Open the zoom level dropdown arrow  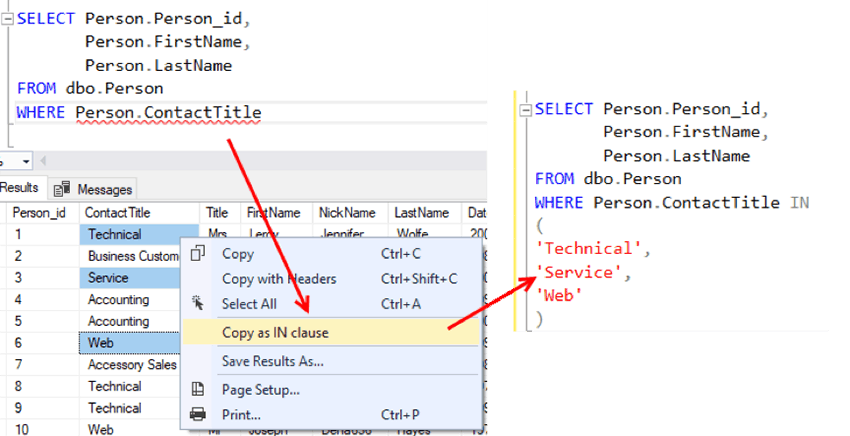tap(26, 161)
